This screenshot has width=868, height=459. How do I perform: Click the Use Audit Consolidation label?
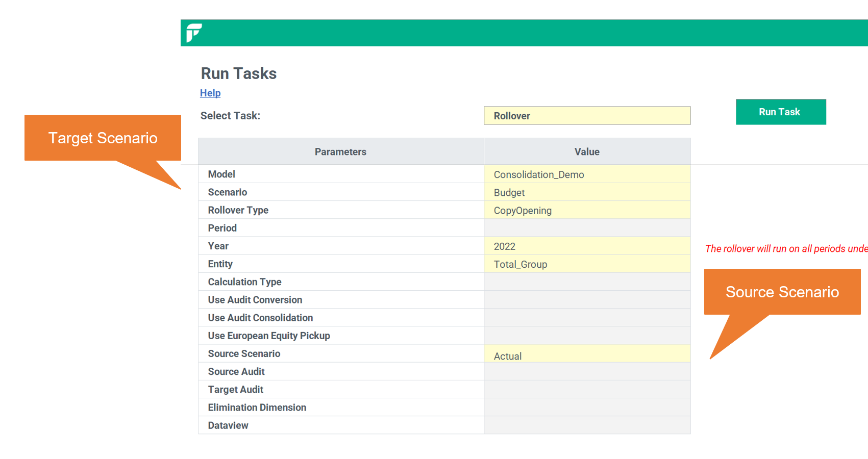click(261, 317)
